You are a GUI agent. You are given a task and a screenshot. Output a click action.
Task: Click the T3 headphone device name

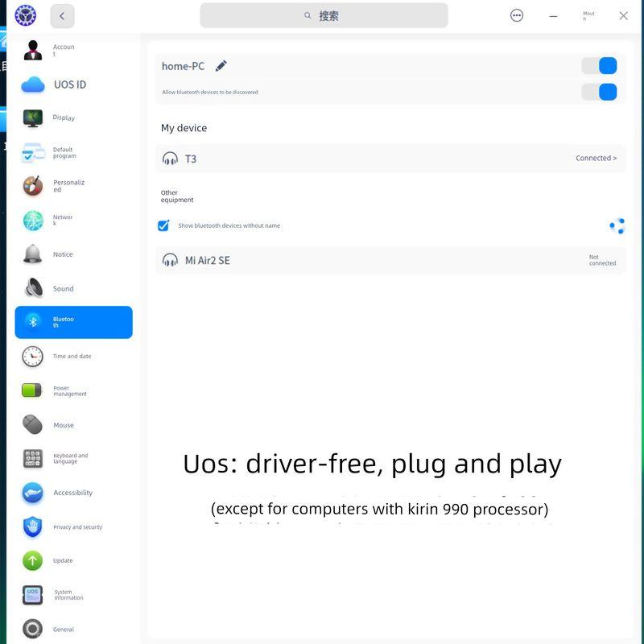191,159
